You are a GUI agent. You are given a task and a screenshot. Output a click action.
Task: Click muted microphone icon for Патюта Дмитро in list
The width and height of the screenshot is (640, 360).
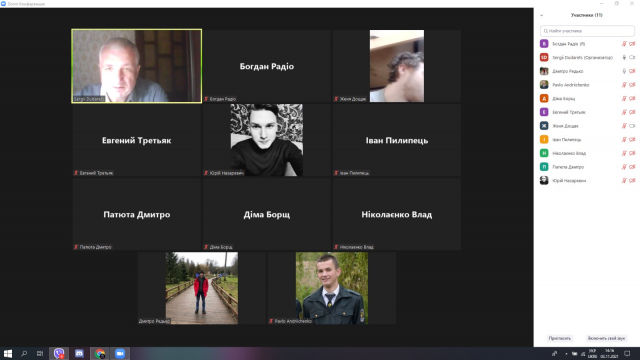tap(624, 167)
